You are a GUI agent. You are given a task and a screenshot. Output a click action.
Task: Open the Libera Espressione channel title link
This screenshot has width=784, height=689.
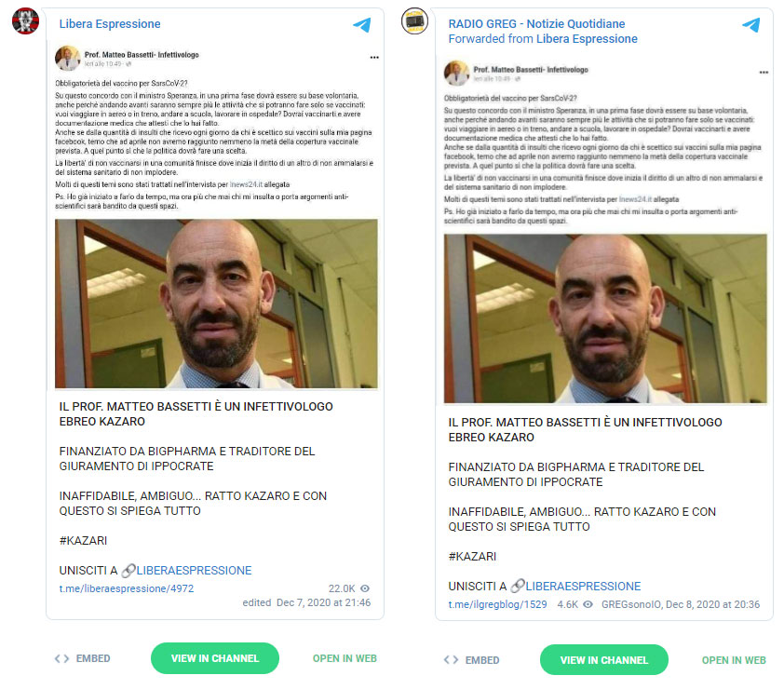[x=110, y=24]
